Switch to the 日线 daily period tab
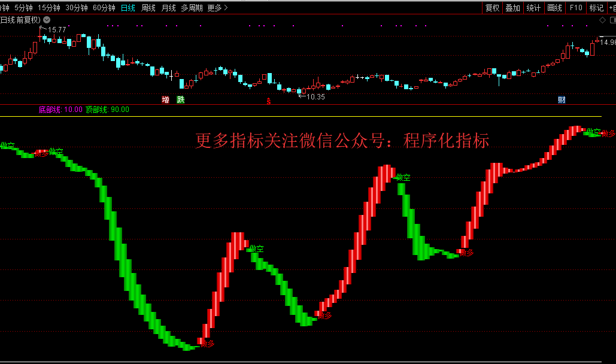 (x=128, y=8)
